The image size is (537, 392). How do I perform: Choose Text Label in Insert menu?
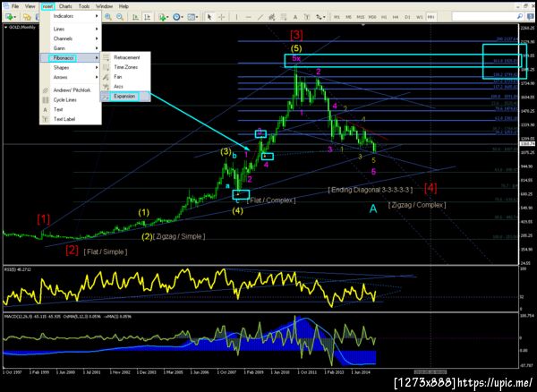pyautogui.click(x=71, y=119)
